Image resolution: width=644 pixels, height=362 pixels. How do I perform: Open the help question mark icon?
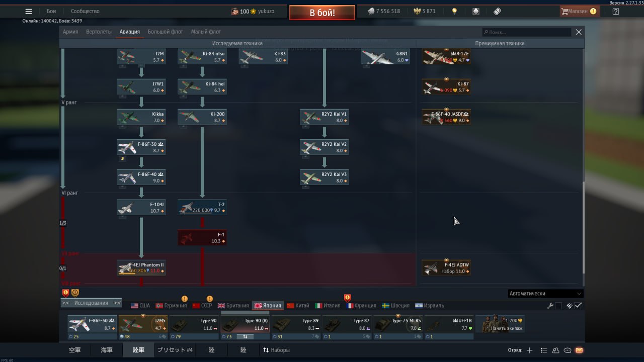(616, 11)
